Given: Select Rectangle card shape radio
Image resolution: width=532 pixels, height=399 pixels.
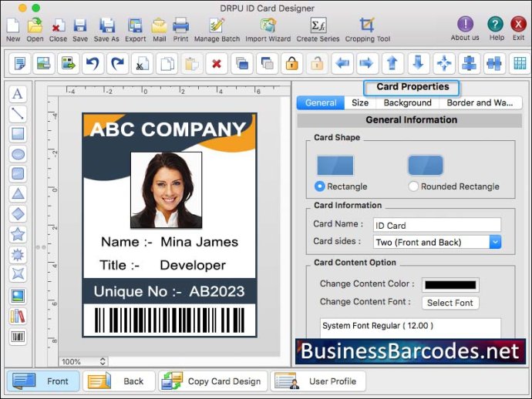Looking at the screenshot, I should (x=319, y=186).
